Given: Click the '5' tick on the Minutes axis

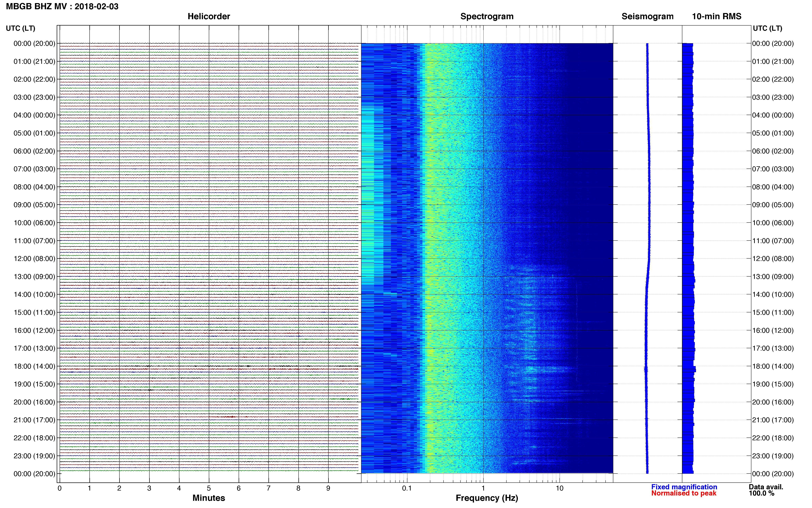Looking at the screenshot, I should (209, 488).
